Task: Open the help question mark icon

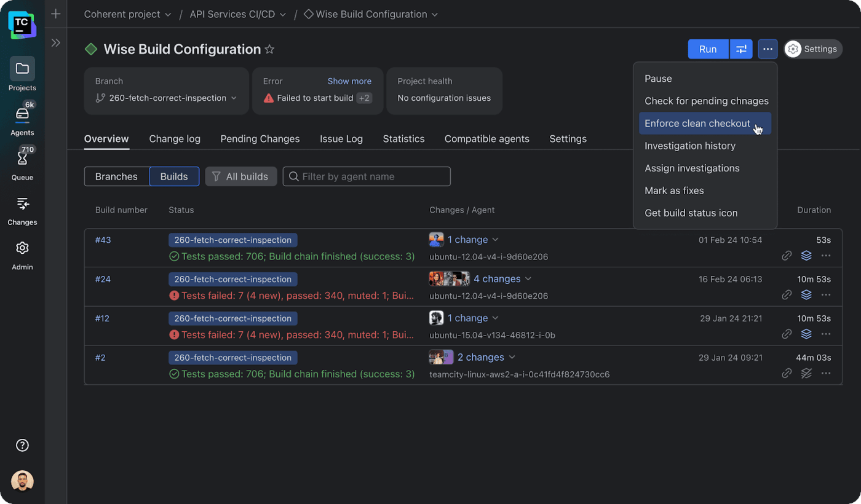Action: (x=22, y=446)
